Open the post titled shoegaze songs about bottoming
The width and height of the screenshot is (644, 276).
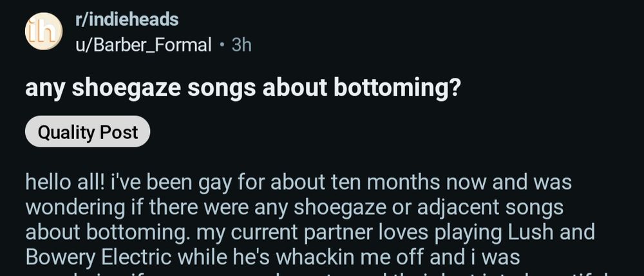click(x=243, y=89)
